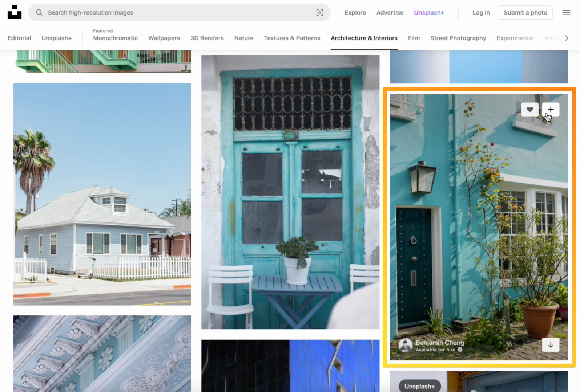Viewport: 580px width, 392px height.
Task: Open Textures & Patterns category
Action: pos(292,38)
